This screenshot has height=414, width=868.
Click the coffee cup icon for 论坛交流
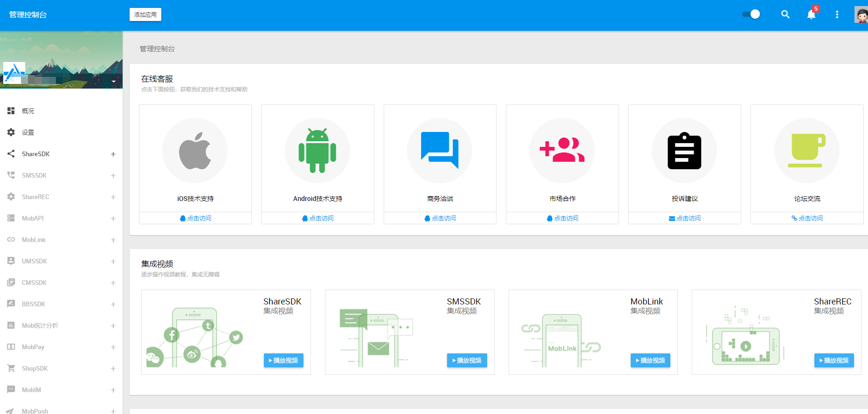(807, 151)
